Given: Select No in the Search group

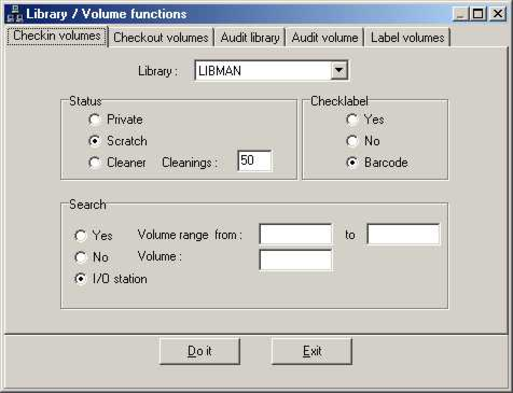Looking at the screenshot, I should click(x=92, y=257).
